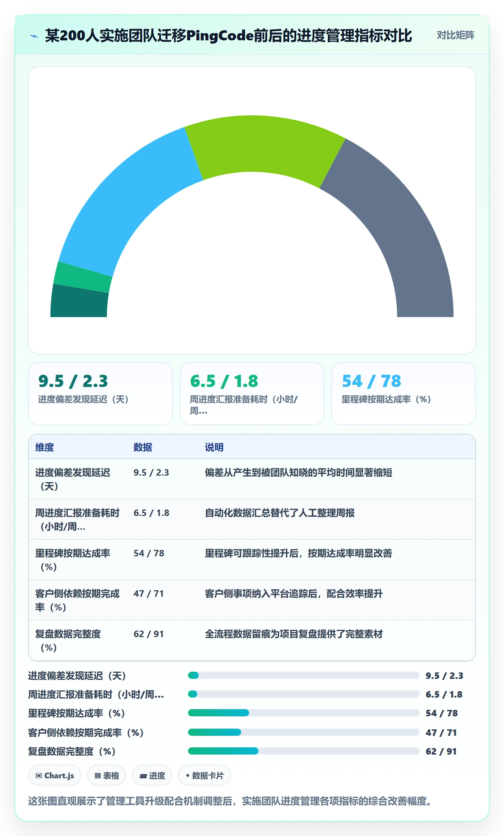Click the grid icon in 表格 chip

(x=98, y=776)
